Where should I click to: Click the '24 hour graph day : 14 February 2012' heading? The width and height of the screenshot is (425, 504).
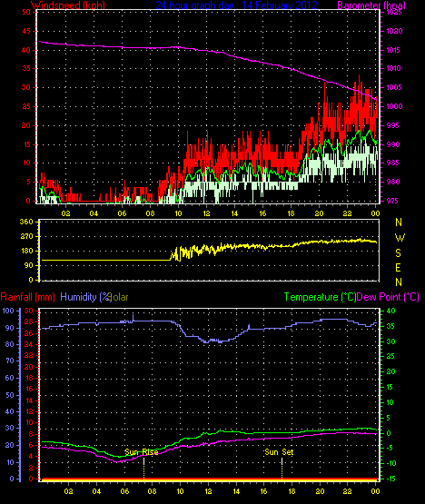point(237,5)
